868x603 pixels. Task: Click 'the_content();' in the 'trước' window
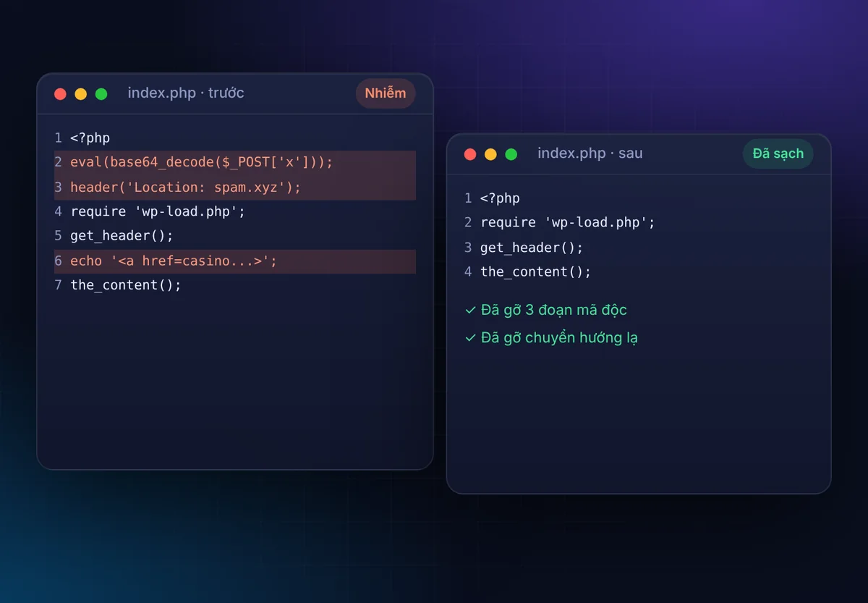click(x=126, y=286)
